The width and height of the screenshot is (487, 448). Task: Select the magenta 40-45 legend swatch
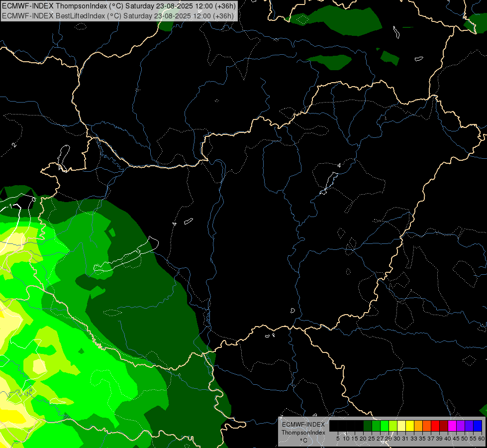tap(452, 426)
